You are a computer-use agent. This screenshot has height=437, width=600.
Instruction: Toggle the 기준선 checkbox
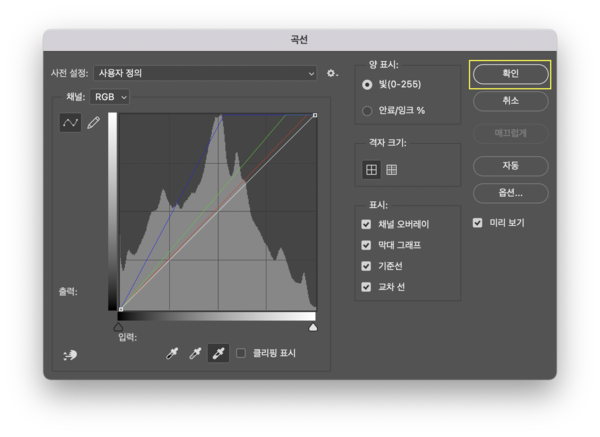pyautogui.click(x=366, y=266)
